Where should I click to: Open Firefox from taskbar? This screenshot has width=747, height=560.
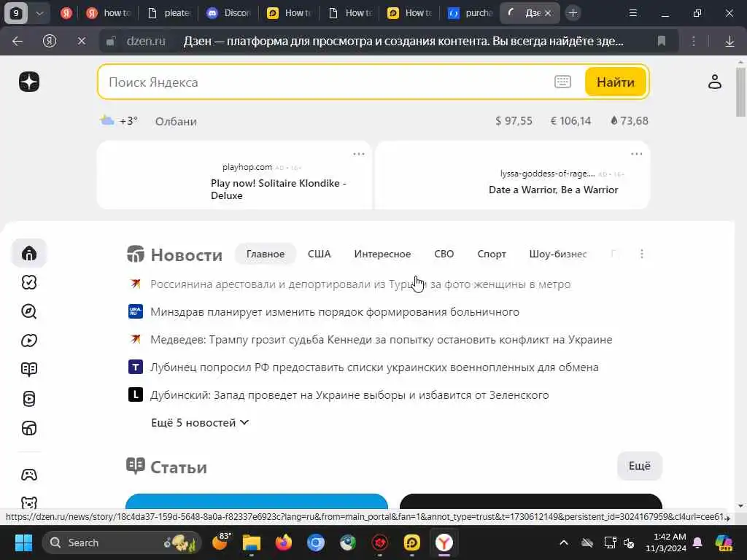pos(284,542)
